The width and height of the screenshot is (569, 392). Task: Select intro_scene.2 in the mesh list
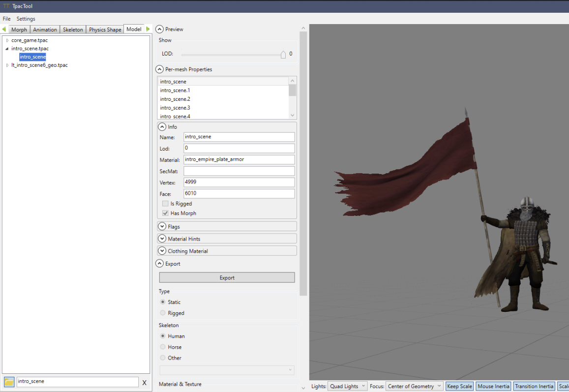pos(224,99)
